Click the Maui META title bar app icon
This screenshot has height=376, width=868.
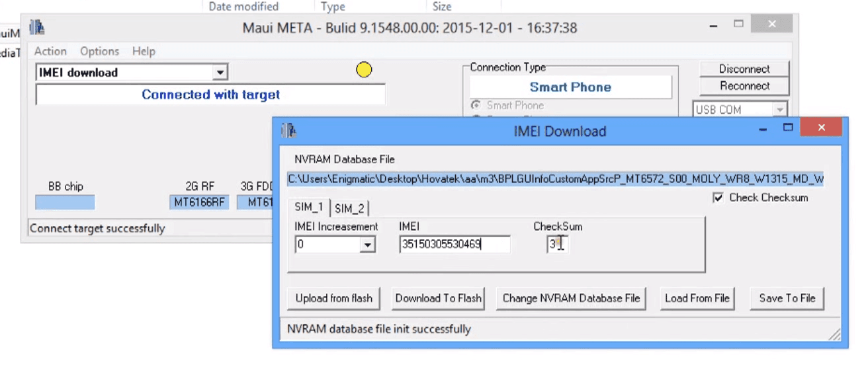(37, 28)
